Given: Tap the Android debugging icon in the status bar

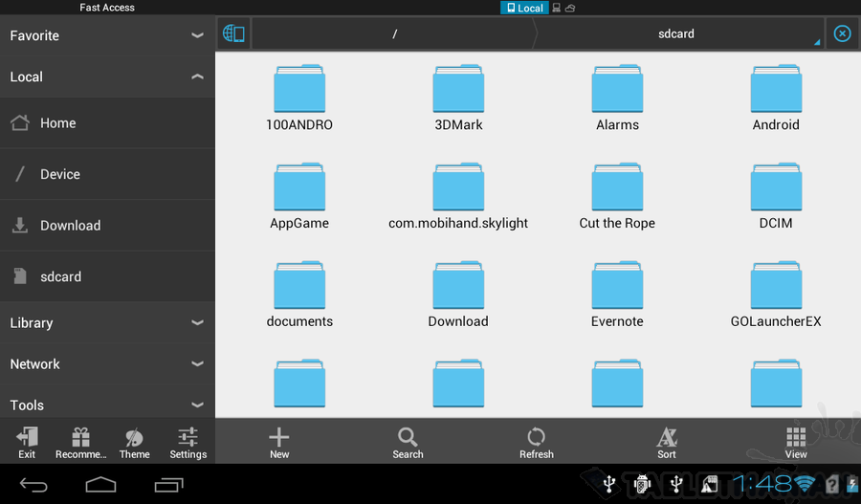Looking at the screenshot, I should [x=642, y=484].
